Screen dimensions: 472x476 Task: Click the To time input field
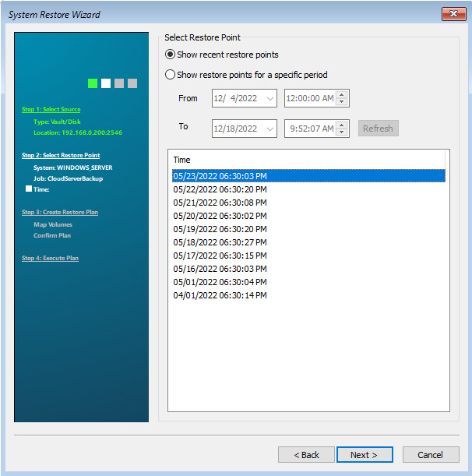coord(310,129)
